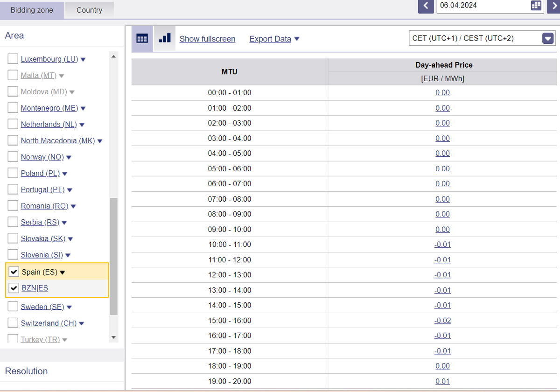Viewport: 560px width, 392px height.
Task: Select the Country tab
Action: click(89, 10)
